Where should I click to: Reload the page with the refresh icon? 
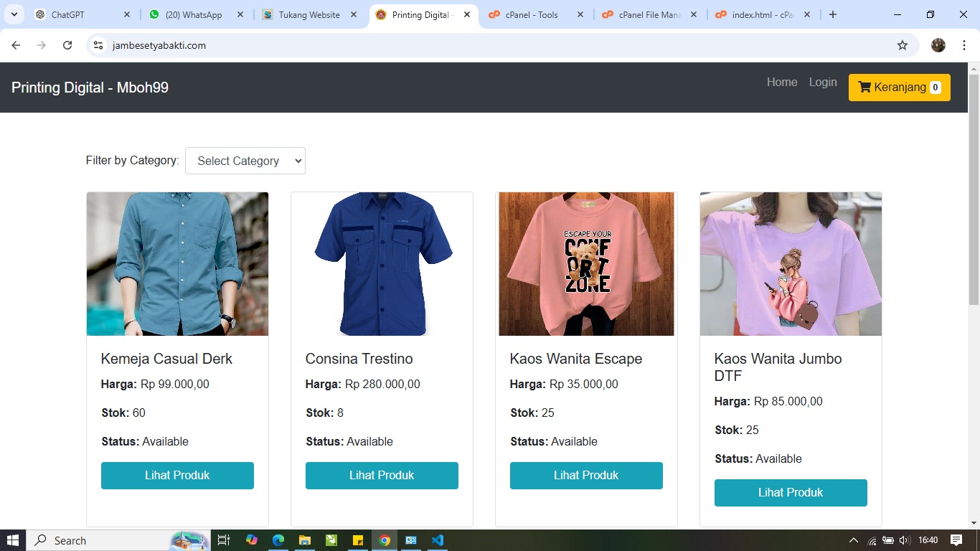pyautogui.click(x=67, y=45)
